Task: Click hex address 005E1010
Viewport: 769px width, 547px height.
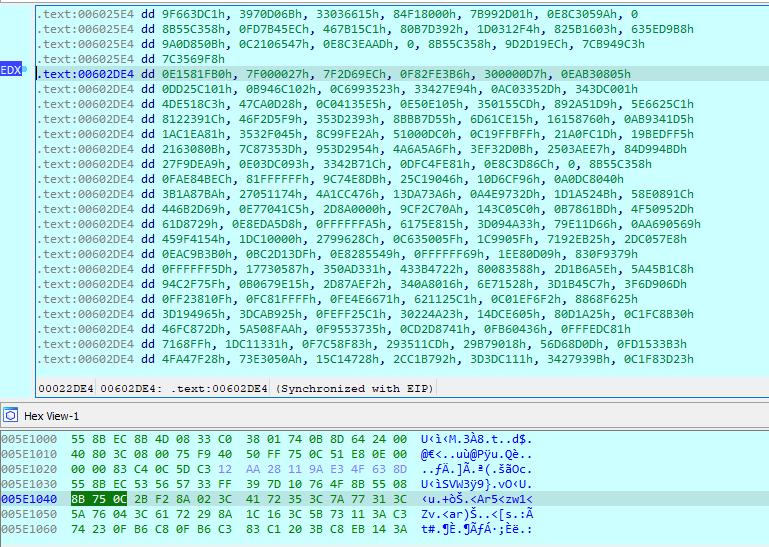Action: (x=29, y=454)
